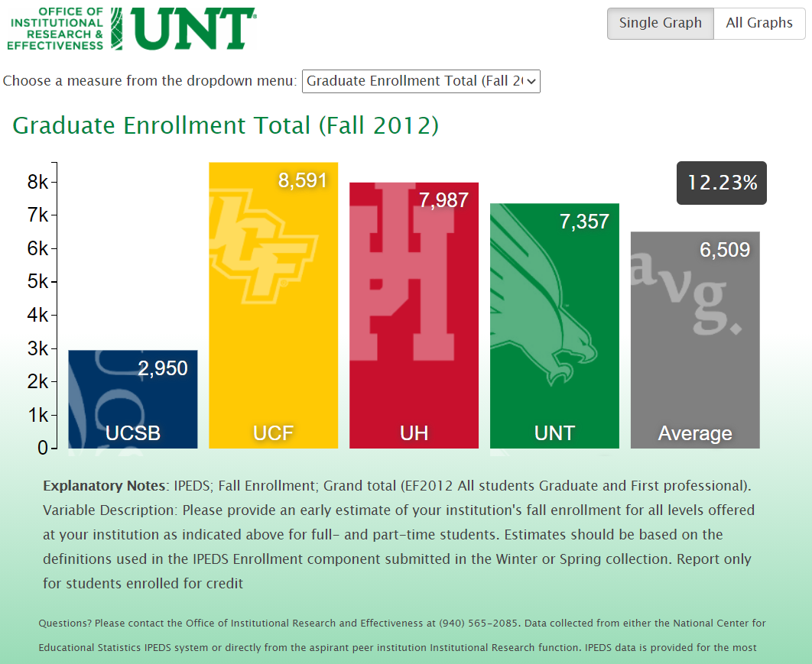Click the 2,950 value on UCSB bar
The image size is (812, 664).
(x=162, y=369)
